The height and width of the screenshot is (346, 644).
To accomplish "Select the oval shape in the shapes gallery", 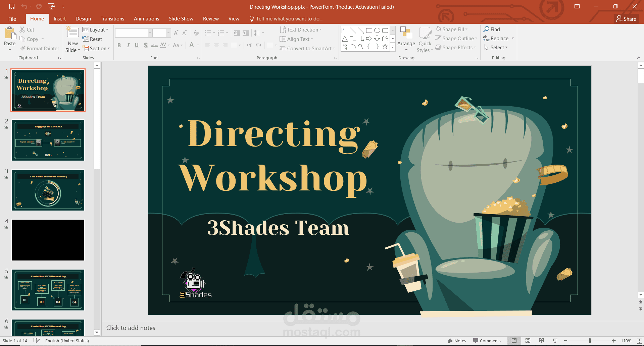I will pos(377,30).
